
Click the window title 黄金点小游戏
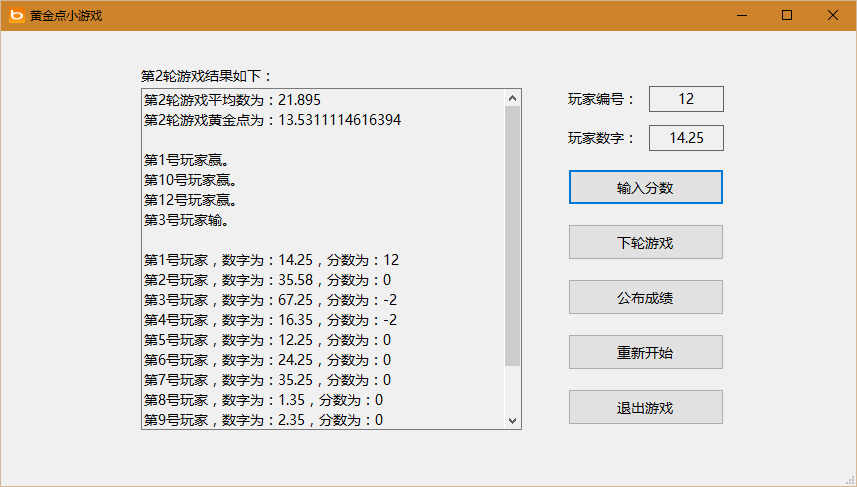coord(66,16)
